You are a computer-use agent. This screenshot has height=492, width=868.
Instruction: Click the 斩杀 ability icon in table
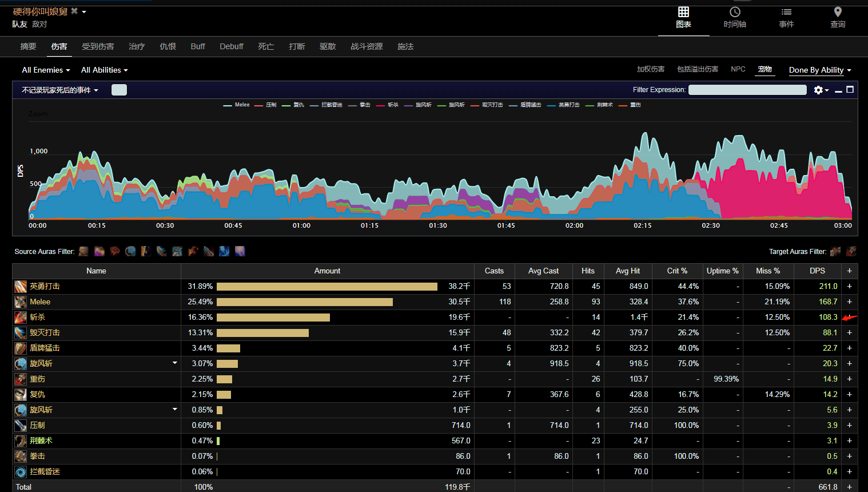pyautogui.click(x=21, y=317)
